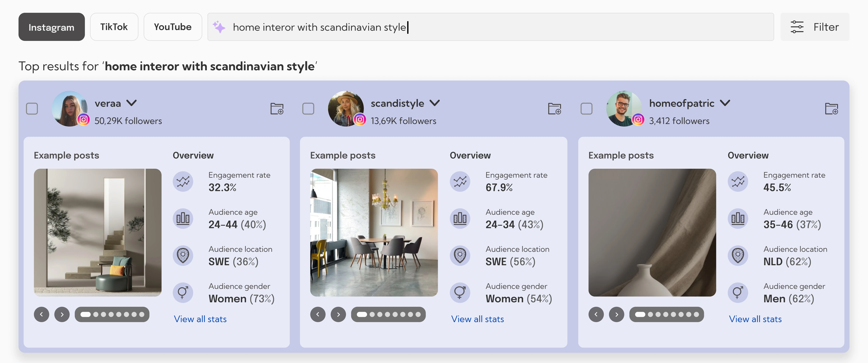Image resolution: width=868 pixels, height=363 pixels.
Task: Click the scandistyle username text
Action: pos(398,103)
